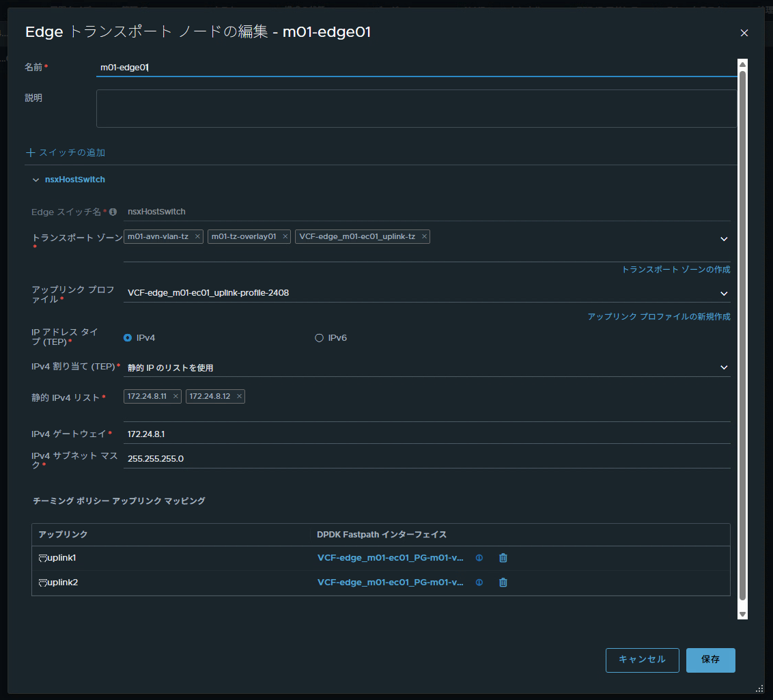Click the Edge switch name value nsxHostSwitch
The image size is (773, 700).
pos(157,212)
